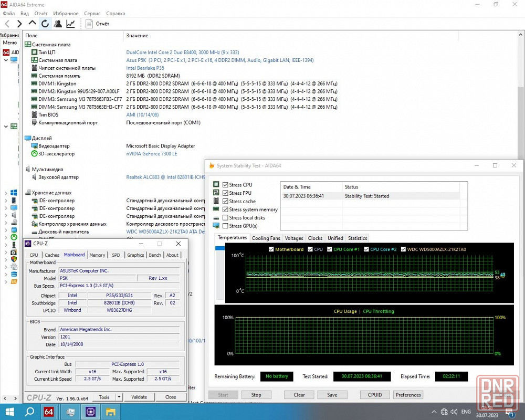This screenshot has width=525, height=420.
Task: Click the Значение column header
Action: point(138,36)
